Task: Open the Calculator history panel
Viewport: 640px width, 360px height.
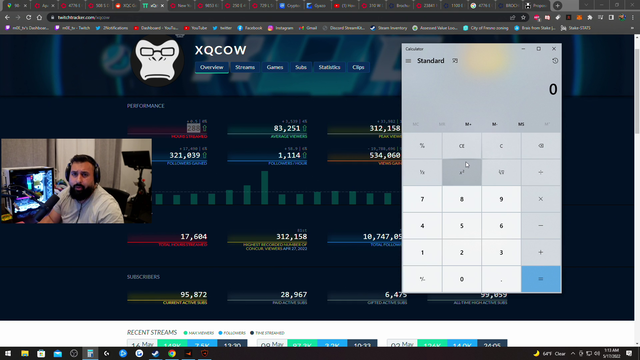Action: pos(555,61)
